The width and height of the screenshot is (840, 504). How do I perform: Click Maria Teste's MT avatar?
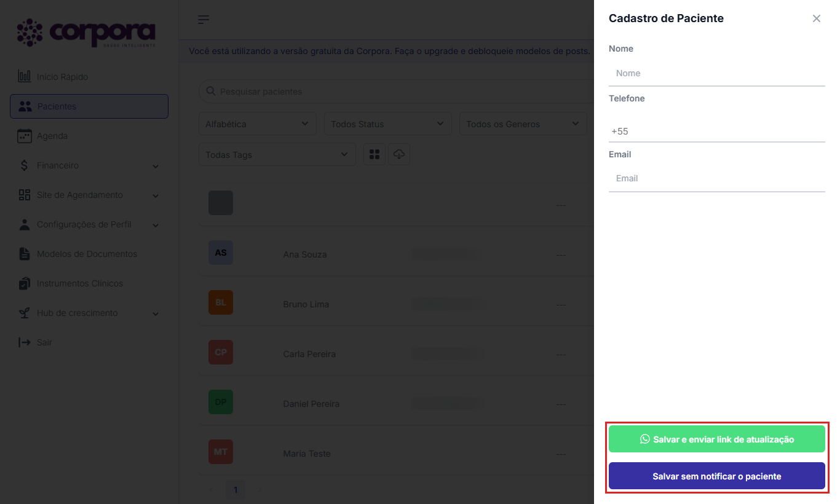coord(221,452)
